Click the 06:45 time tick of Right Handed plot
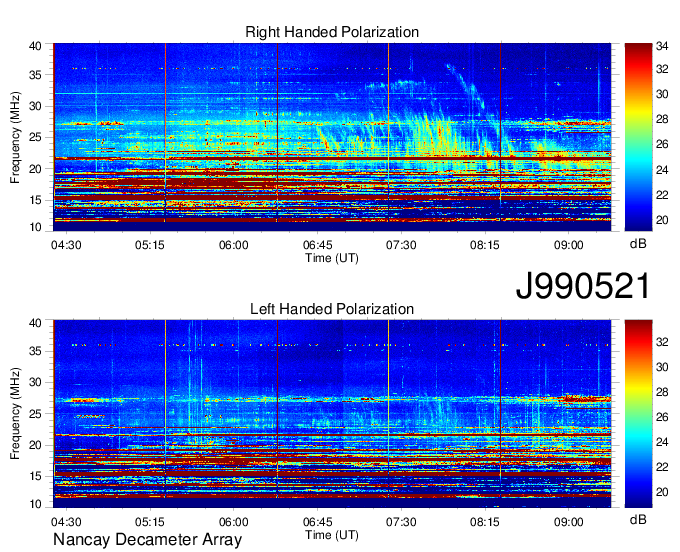This screenshot has width=680, height=552. point(317,245)
